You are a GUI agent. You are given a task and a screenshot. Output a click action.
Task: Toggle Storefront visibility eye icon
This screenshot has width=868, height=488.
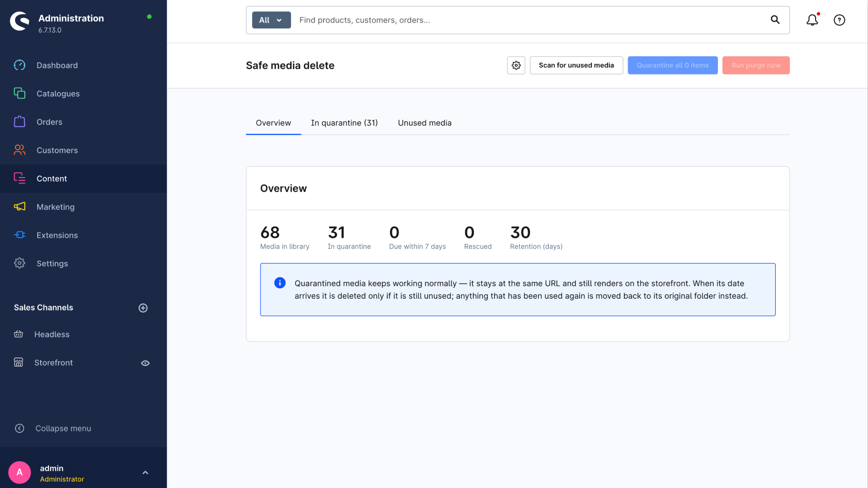tap(145, 363)
